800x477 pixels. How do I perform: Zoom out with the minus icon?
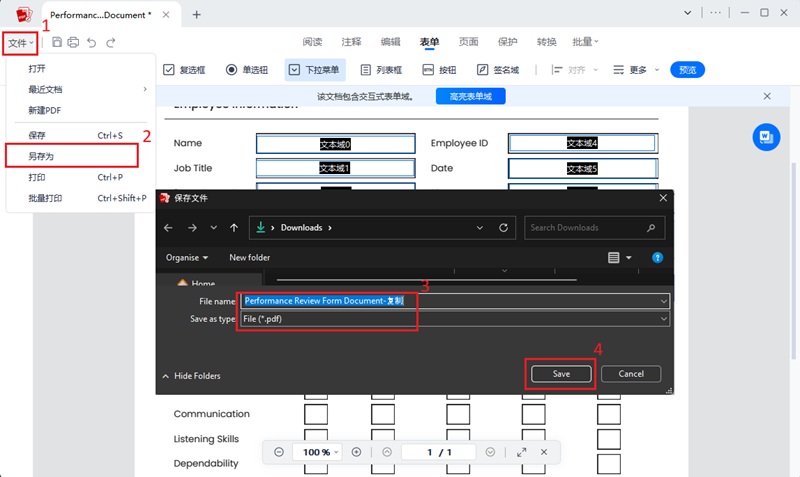tap(279, 452)
